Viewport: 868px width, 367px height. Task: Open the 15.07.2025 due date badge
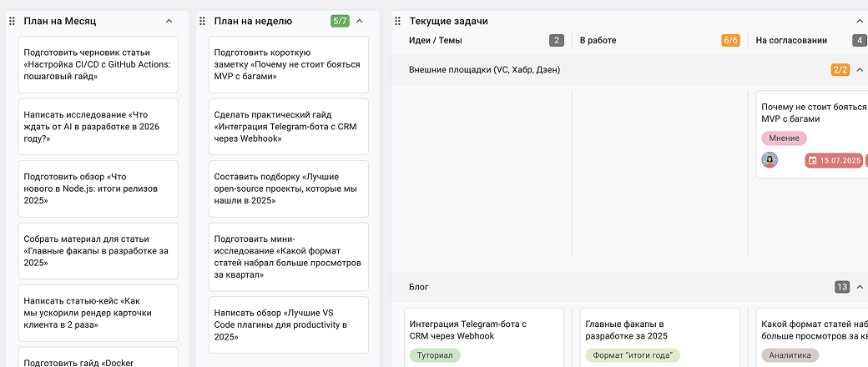833,161
